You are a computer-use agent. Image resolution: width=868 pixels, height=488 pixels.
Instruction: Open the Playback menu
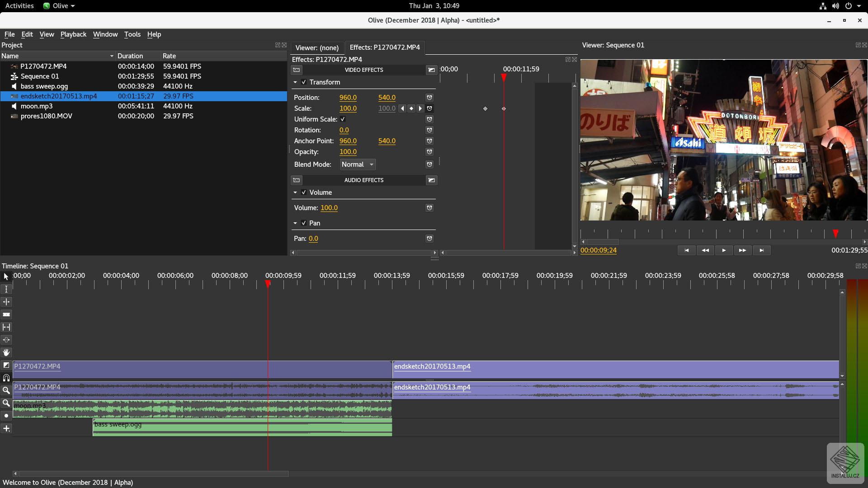click(73, 34)
